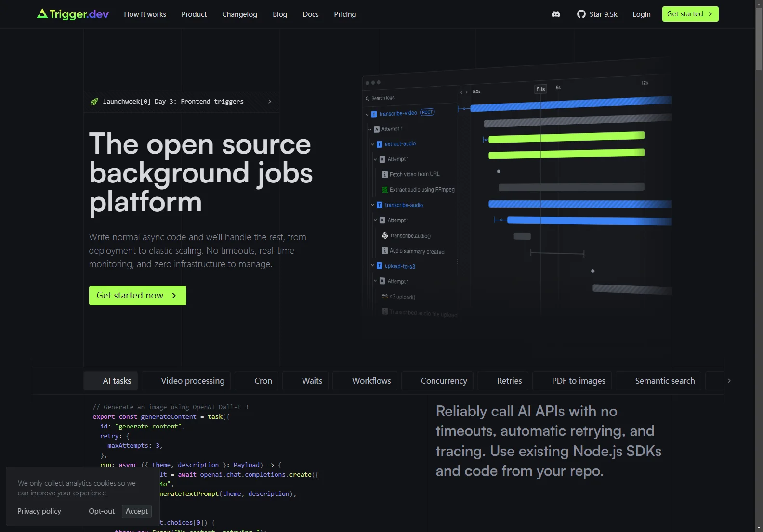The image size is (763, 532).
Task: Switch to Video processing tab
Action: tap(186, 381)
